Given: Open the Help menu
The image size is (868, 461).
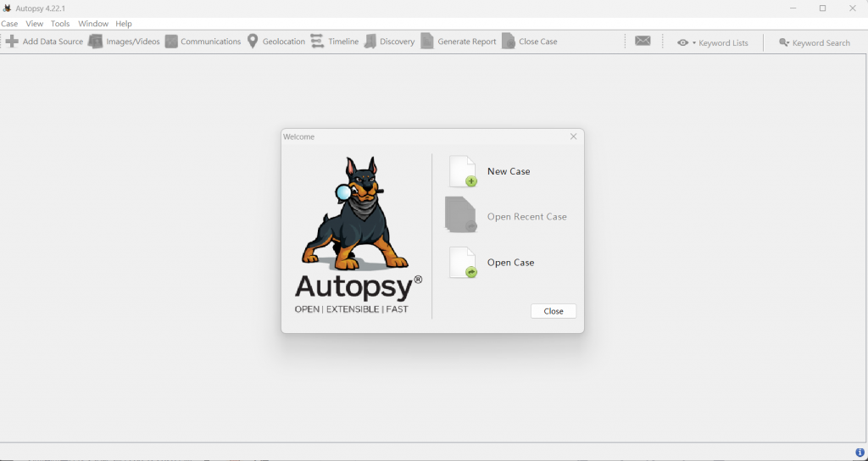Looking at the screenshot, I should coord(124,24).
